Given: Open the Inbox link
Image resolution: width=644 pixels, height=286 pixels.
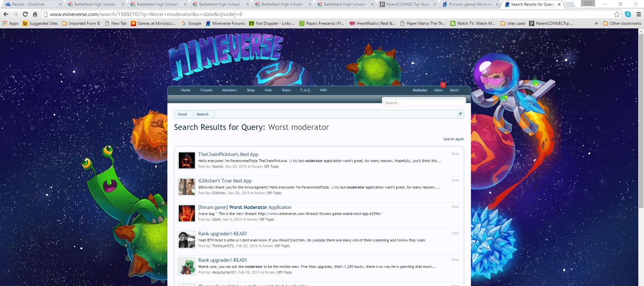Looking at the screenshot, I should click(x=438, y=90).
